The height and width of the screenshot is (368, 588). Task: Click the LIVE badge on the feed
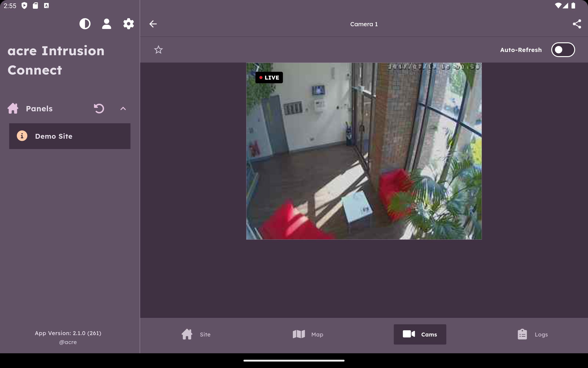pyautogui.click(x=269, y=78)
